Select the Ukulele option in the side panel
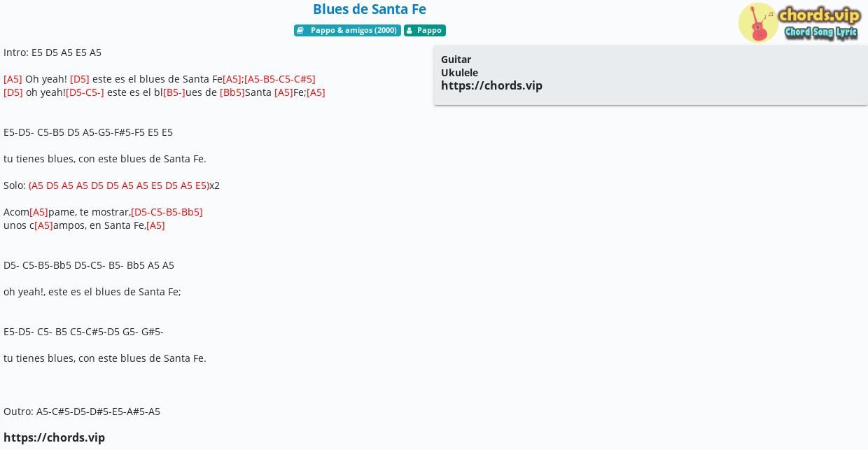Screen dimensions: 868x450 [x=459, y=73]
